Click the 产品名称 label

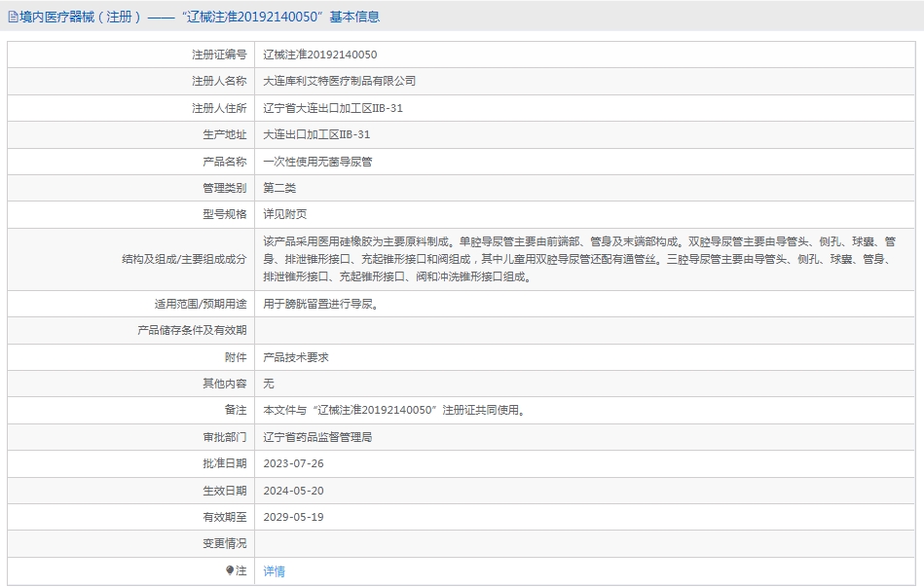(x=225, y=162)
